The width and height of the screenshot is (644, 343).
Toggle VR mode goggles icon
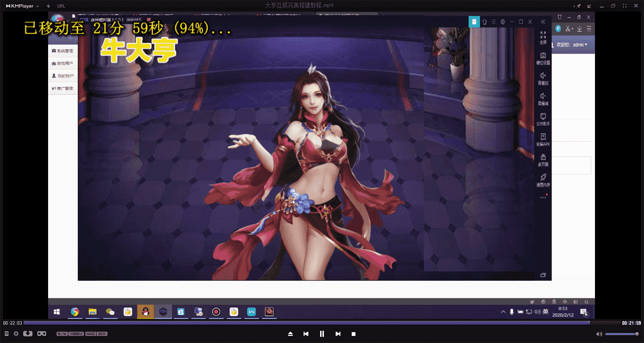pyautogui.click(x=41, y=334)
